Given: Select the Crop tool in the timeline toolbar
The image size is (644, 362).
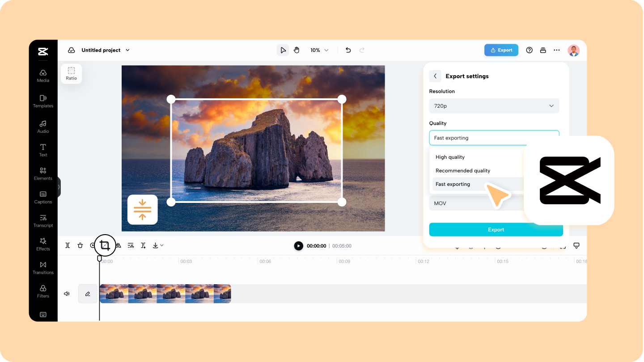Looking at the screenshot, I should pyautogui.click(x=105, y=245).
